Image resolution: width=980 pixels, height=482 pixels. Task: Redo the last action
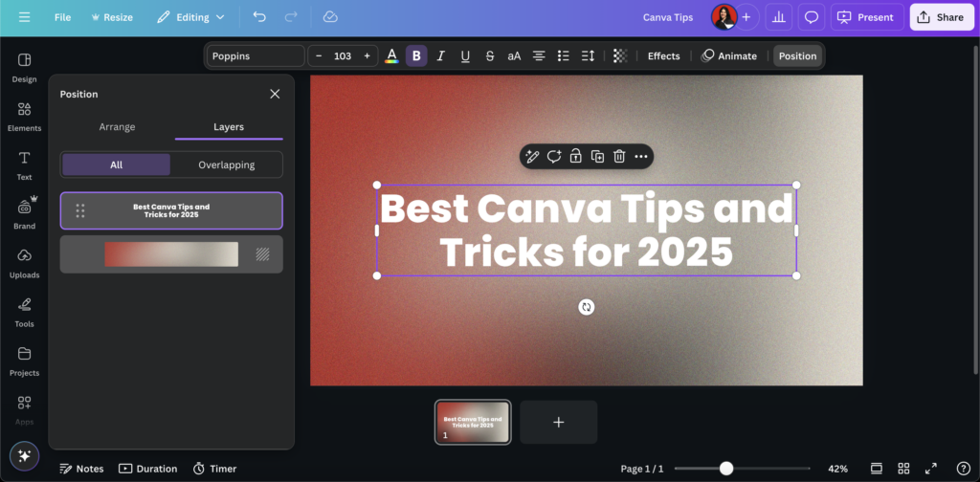[291, 17]
